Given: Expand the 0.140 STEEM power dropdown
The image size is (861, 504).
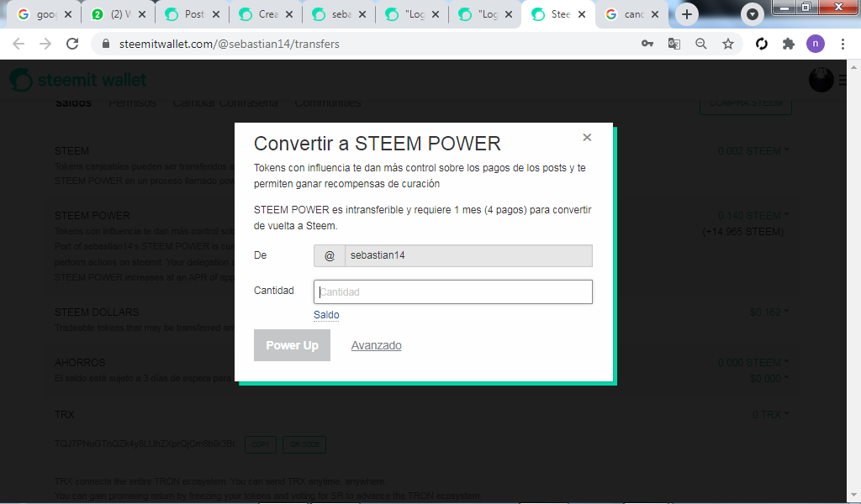Looking at the screenshot, I should point(753,216).
